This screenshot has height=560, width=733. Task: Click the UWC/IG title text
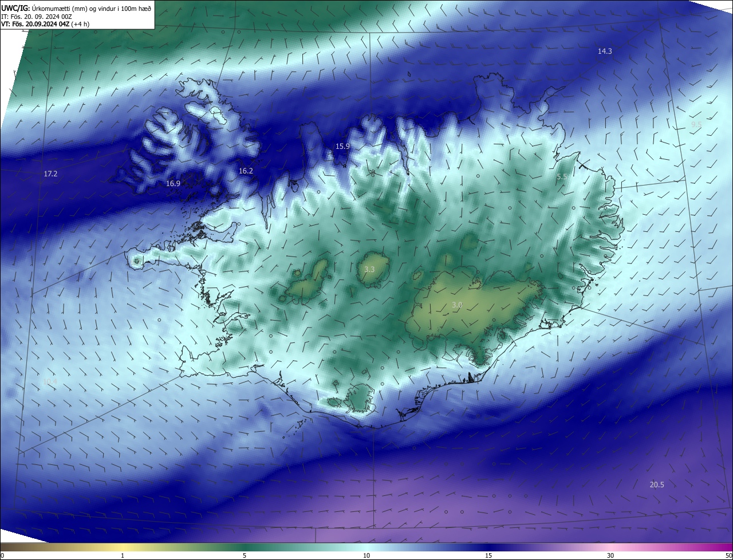[15, 8]
